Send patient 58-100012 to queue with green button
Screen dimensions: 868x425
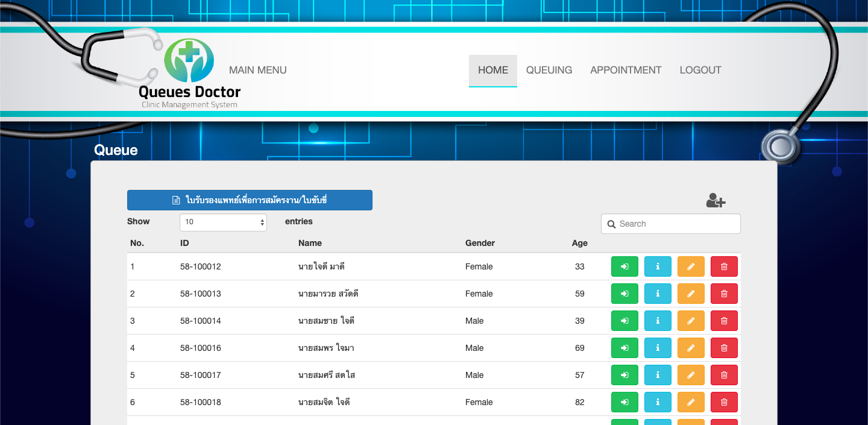tap(624, 266)
